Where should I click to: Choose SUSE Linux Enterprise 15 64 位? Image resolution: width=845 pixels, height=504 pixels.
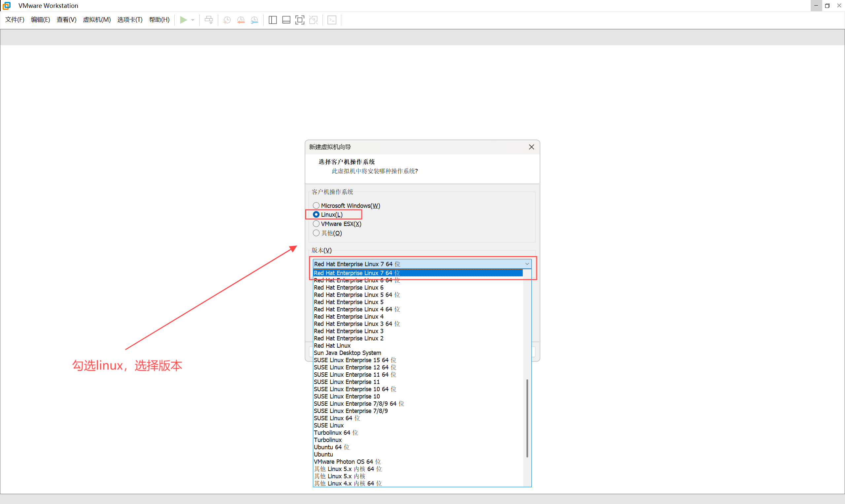[x=355, y=360]
